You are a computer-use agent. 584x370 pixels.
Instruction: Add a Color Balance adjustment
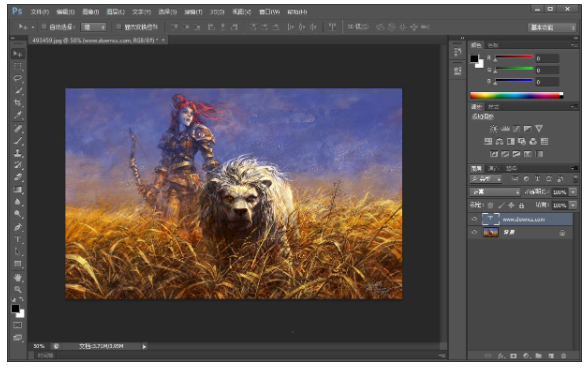pos(499,142)
